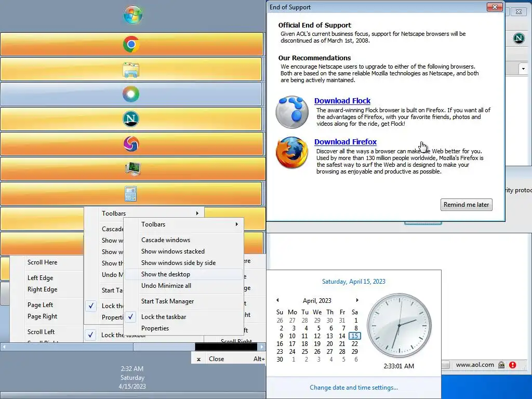Select April 15 in the calendar
This screenshot has width=532, height=399.
pyautogui.click(x=354, y=336)
